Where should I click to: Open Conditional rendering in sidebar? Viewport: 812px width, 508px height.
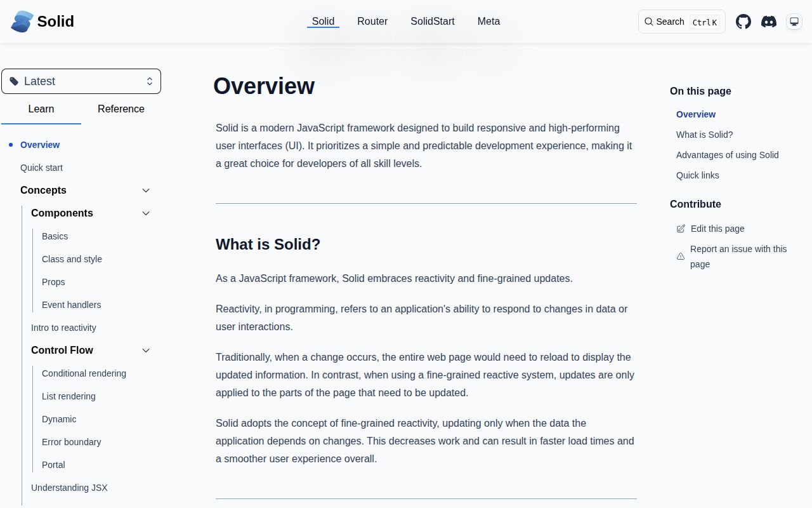tap(84, 373)
